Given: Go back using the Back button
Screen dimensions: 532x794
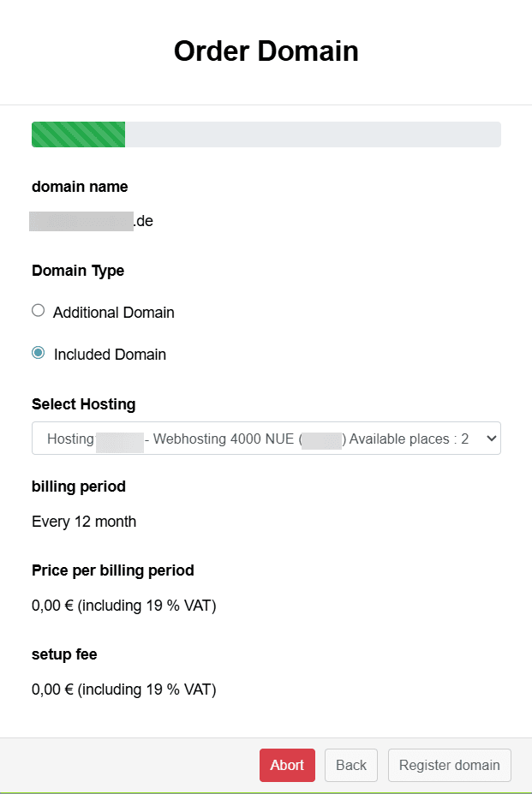Looking at the screenshot, I should pos(350,765).
